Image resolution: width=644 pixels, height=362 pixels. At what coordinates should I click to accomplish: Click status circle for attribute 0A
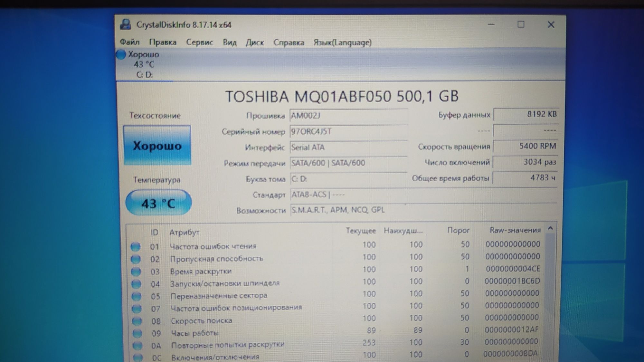point(138,346)
